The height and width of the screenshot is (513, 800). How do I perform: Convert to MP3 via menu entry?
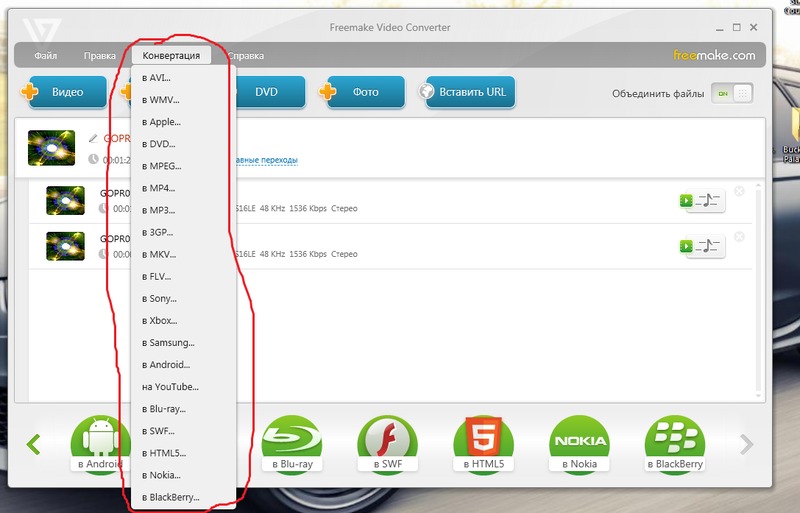coord(183,210)
